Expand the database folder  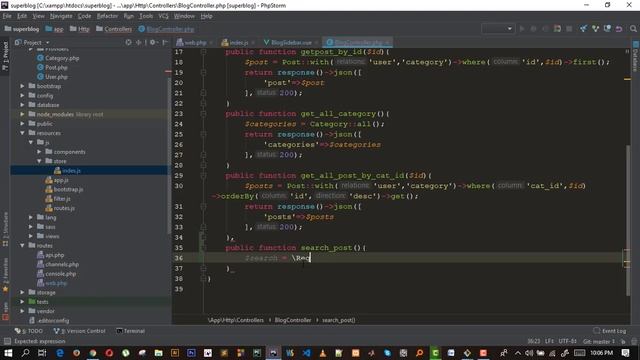[x=22, y=105]
